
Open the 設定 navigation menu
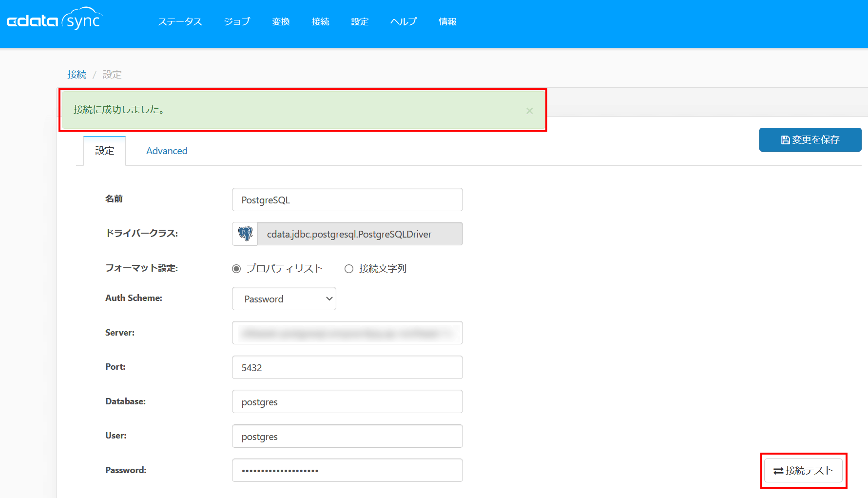tap(360, 21)
